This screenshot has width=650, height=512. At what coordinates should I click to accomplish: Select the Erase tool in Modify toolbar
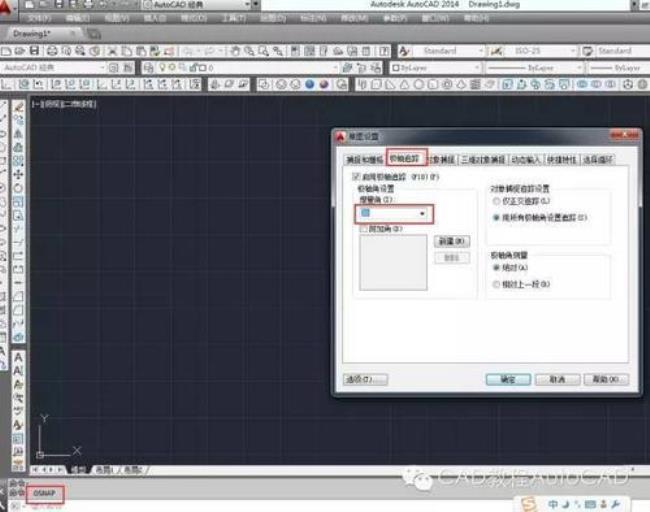click(x=18, y=107)
